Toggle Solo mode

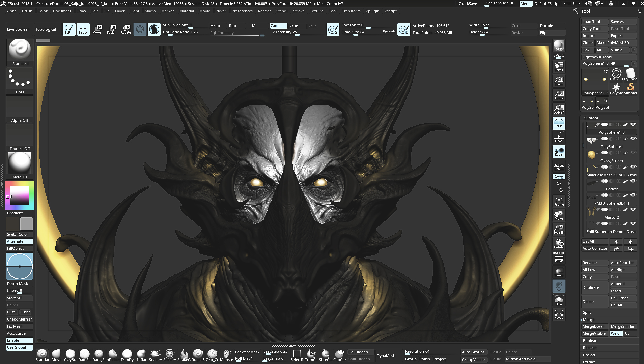559,301
